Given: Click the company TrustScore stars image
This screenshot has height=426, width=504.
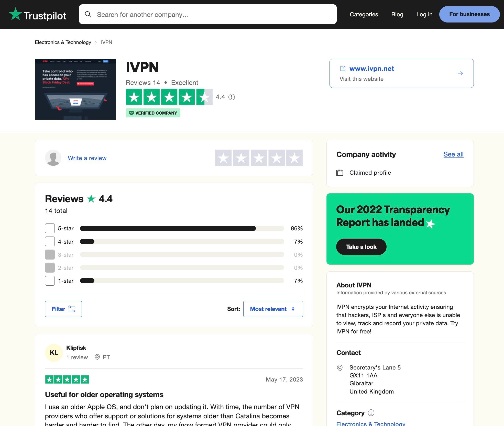Looking at the screenshot, I should tap(169, 97).
